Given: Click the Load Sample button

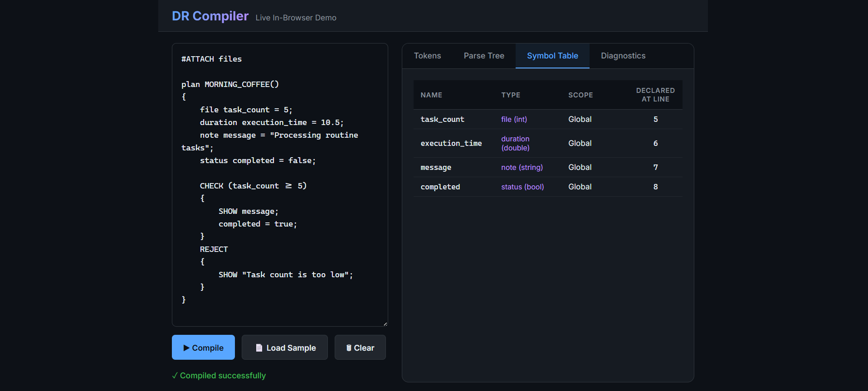Looking at the screenshot, I should tap(285, 348).
